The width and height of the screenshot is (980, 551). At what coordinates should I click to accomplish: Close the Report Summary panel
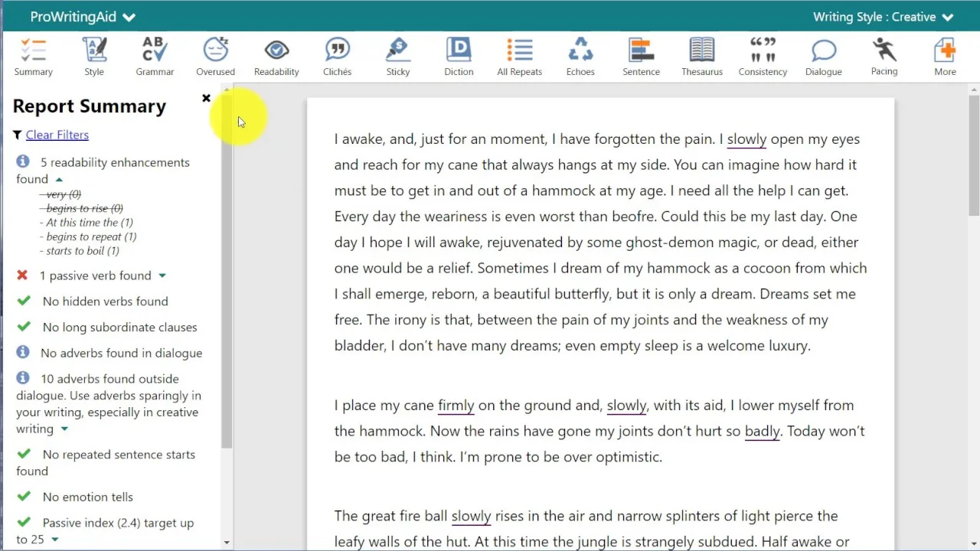tap(206, 98)
